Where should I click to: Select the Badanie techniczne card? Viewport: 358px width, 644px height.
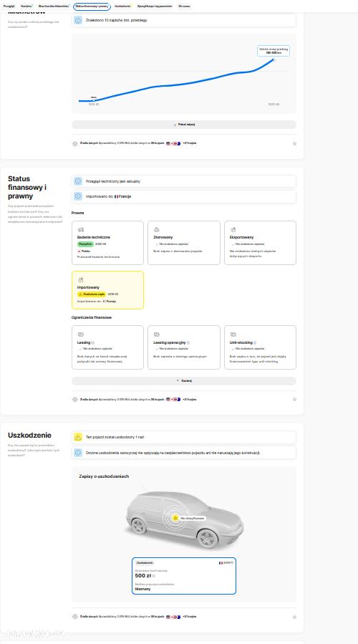107,243
